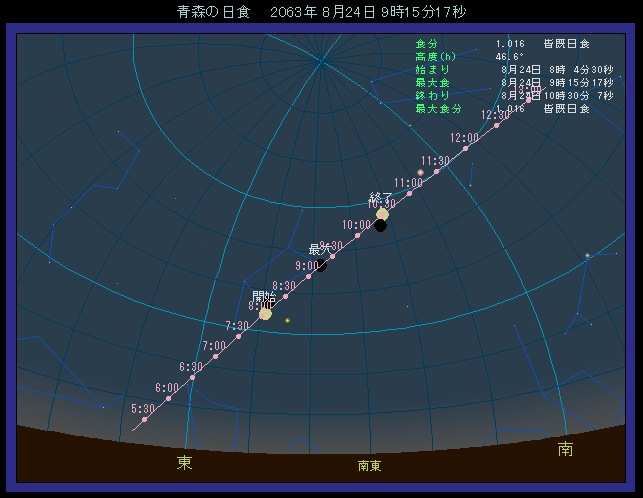The image size is (643, 498).
Task: Click the black eclipsed disk at 最大
Action: click(321, 265)
